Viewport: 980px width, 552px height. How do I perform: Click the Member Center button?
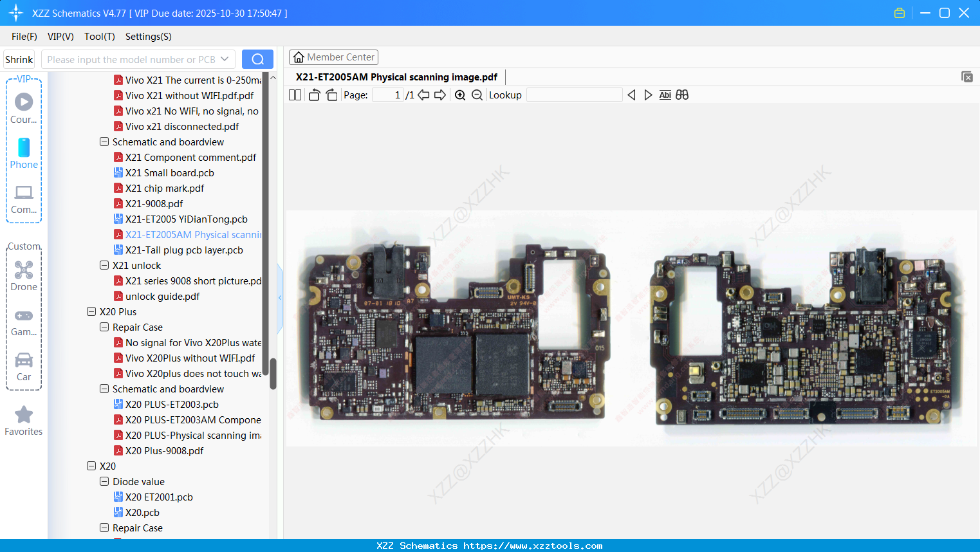point(333,57)
